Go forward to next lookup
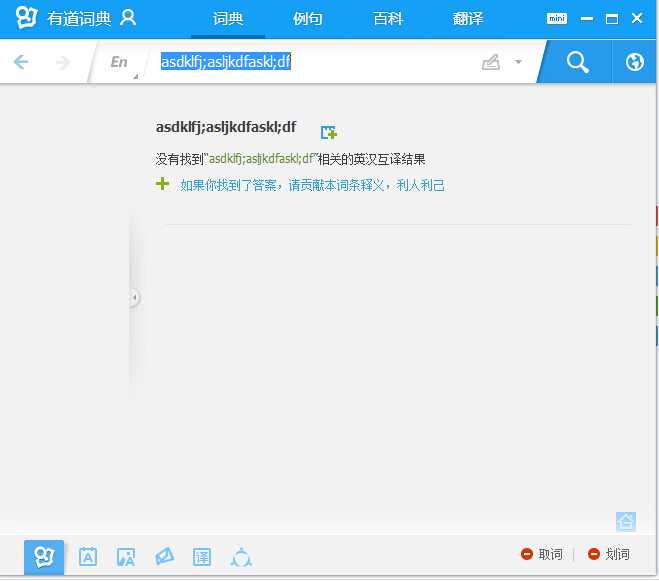 tap(63, 62)
